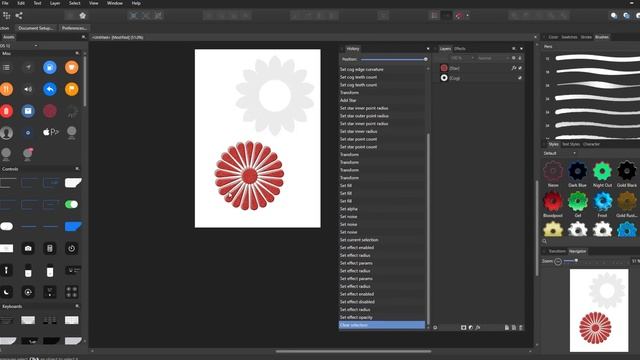Select the Star layer thumbnail

click(444, 68)
